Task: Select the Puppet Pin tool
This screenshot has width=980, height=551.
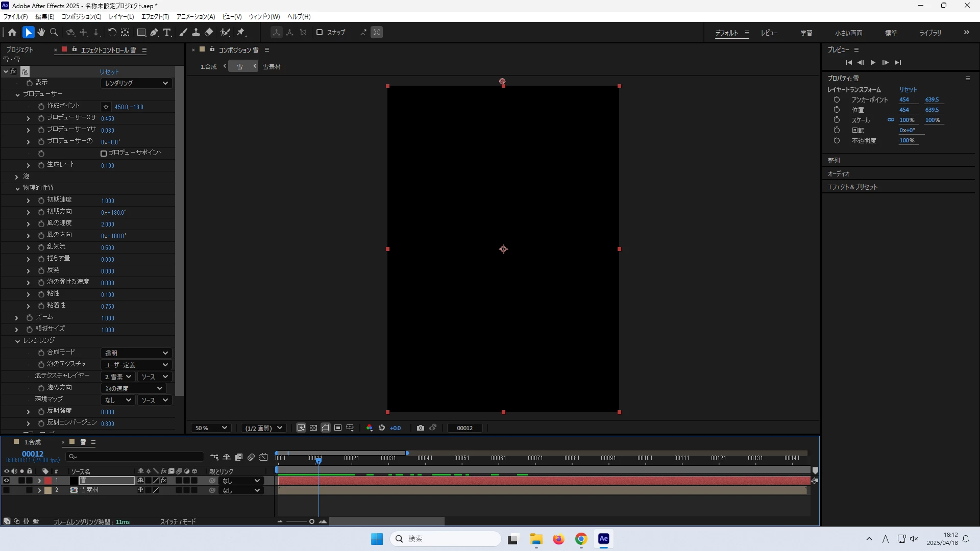Action: click(x=241, y=32)
